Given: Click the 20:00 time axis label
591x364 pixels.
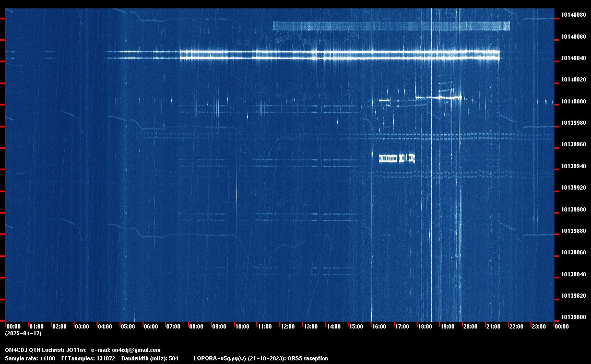Looking at the screenshot, I should coord(470,326).
